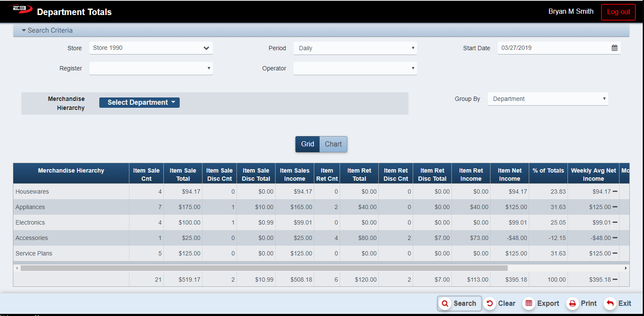Click into the Start Date field
Screen dimensions: 644x316
click(x=552, y=48)
